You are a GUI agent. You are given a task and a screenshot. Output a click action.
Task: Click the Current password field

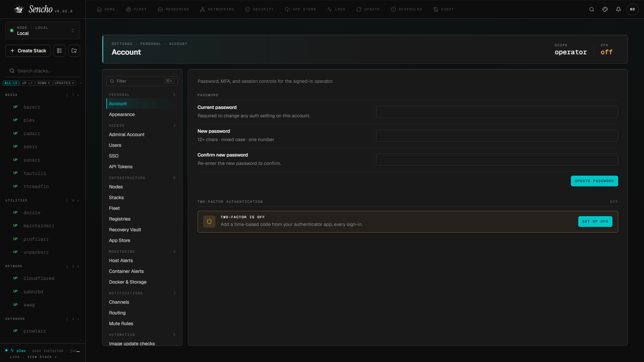[x=497, y=112]
